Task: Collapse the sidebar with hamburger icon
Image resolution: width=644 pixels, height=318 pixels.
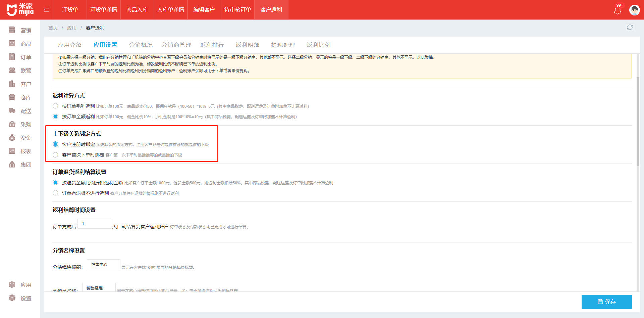Action: [x=47, y=10]
